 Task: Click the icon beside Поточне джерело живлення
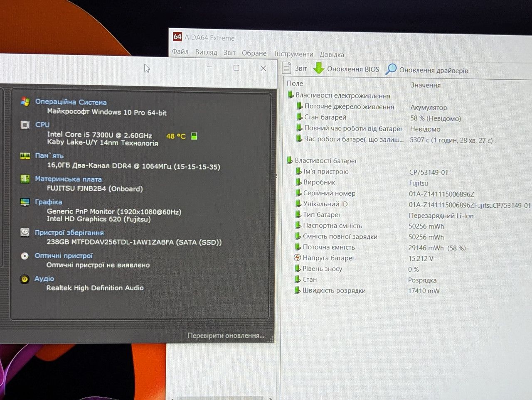299,106
